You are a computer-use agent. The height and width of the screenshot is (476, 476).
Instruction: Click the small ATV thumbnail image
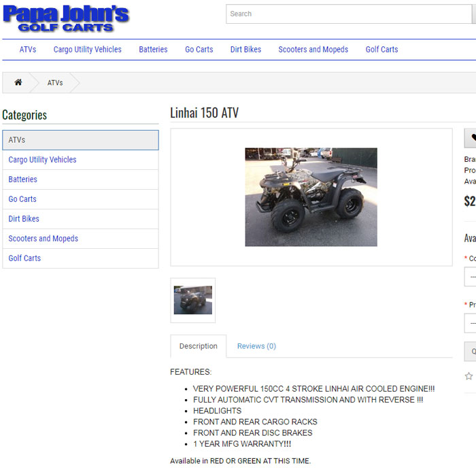[192, 300]
